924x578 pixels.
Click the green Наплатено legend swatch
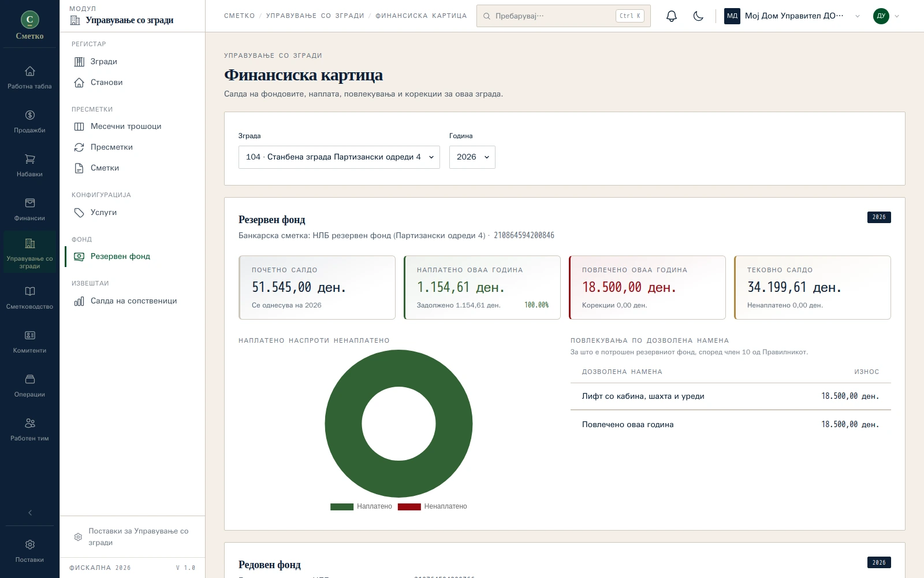341,507
